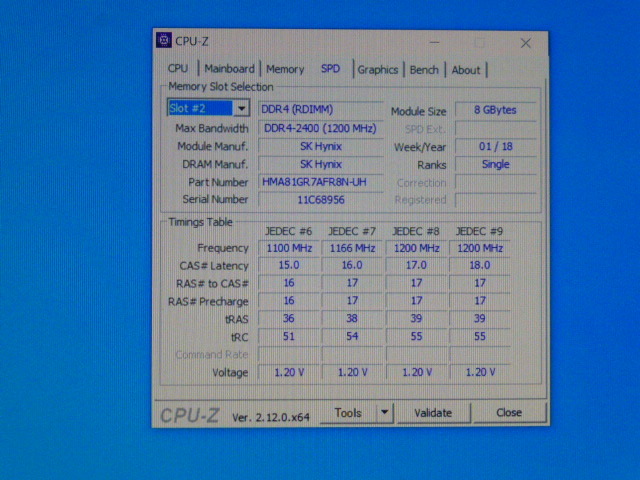Click the CAS# Latency 16.0 cell
Screen dimensions: 640x480
coord(352,265)
